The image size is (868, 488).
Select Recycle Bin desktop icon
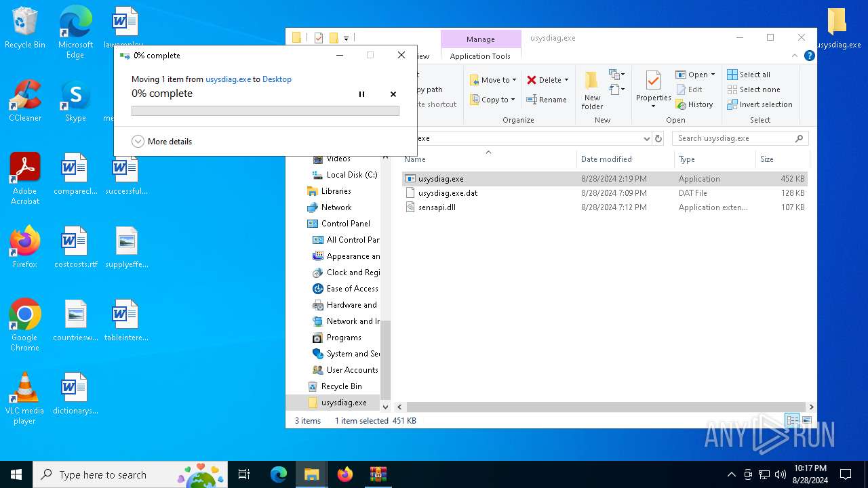25,28
